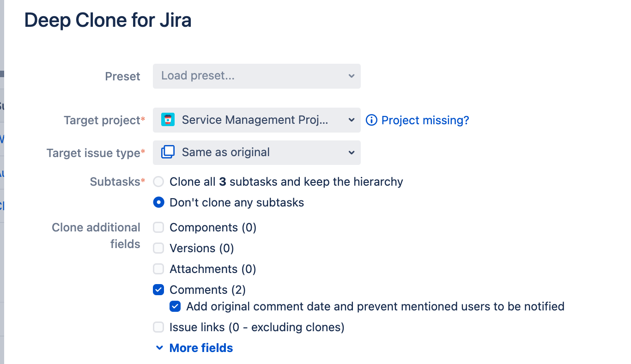
Task: Check the Attachments option
Action: click(158, 269)
